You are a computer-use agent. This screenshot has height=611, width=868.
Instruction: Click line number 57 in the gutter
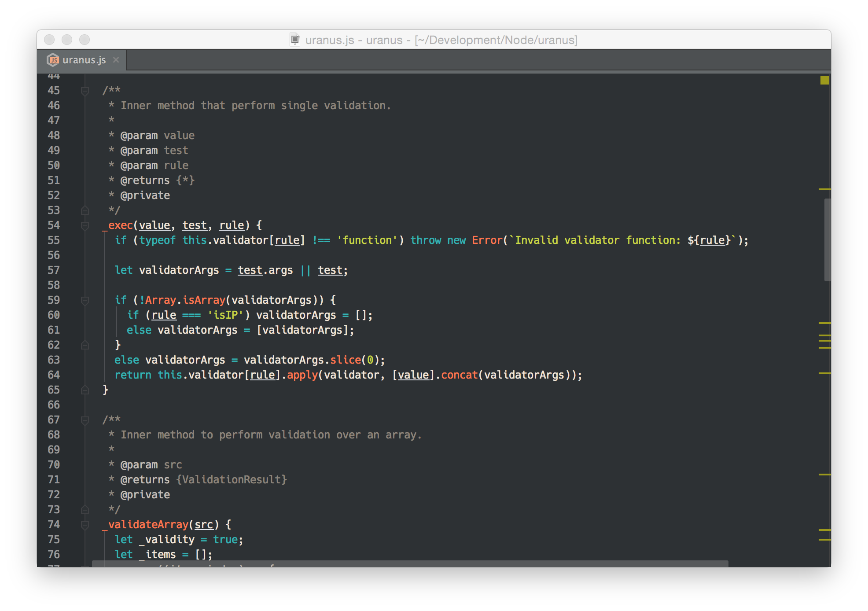coord(54,270)
